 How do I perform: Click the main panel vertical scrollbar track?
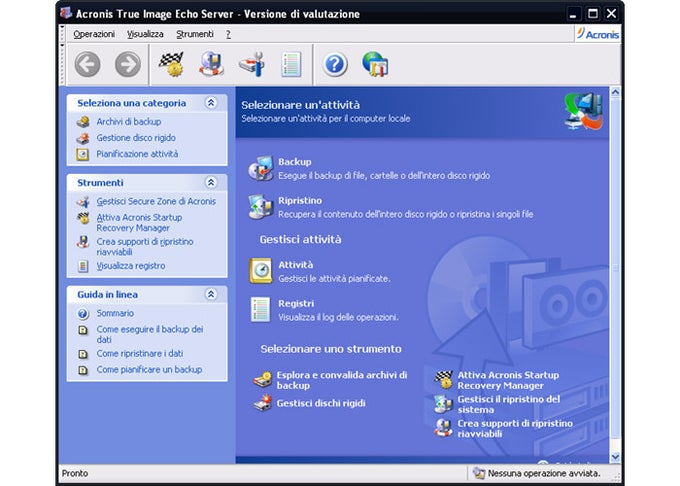615,274
